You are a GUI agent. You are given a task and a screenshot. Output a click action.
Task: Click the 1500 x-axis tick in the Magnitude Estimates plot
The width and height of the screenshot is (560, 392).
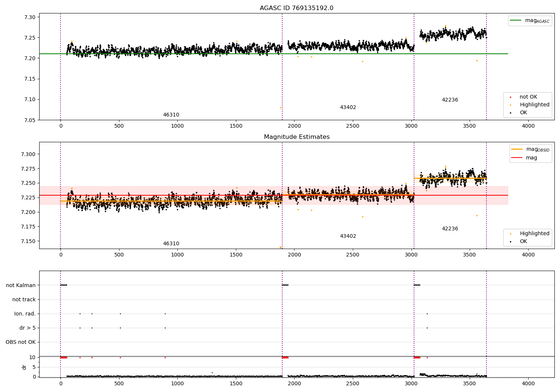pos(236,255)
